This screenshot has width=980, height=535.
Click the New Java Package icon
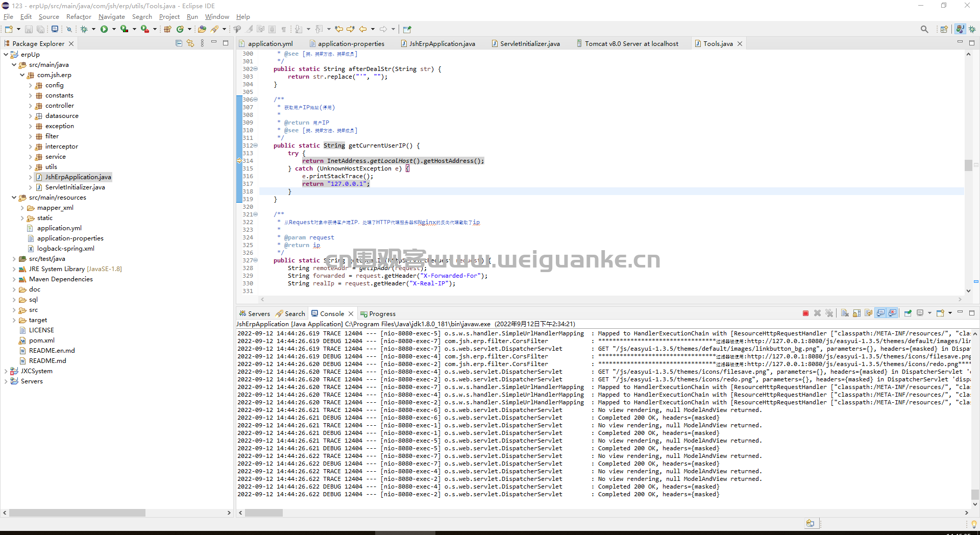pos(167,29)
